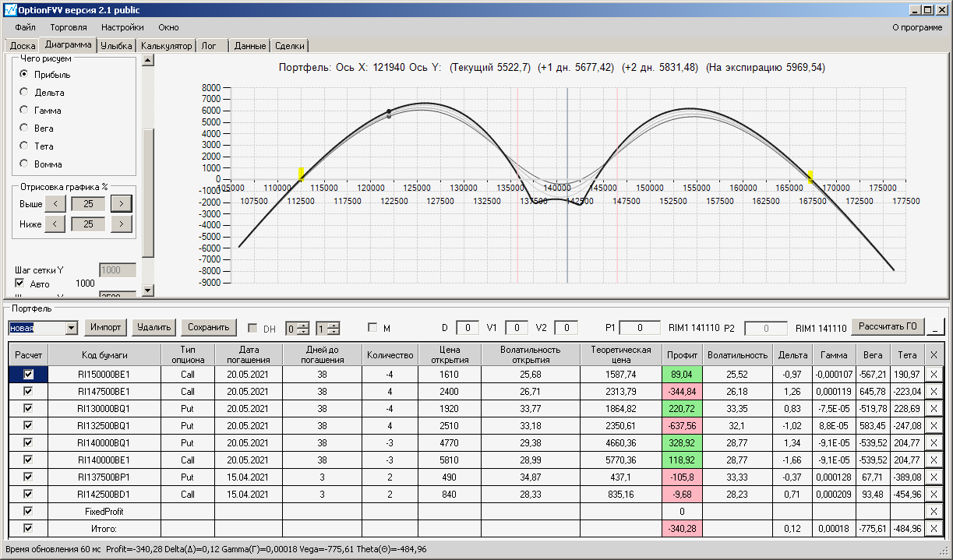The height and width of the screenshot is (560, 953).
Task: Open the portfolio name dropdown
Action: click(72, 328)
